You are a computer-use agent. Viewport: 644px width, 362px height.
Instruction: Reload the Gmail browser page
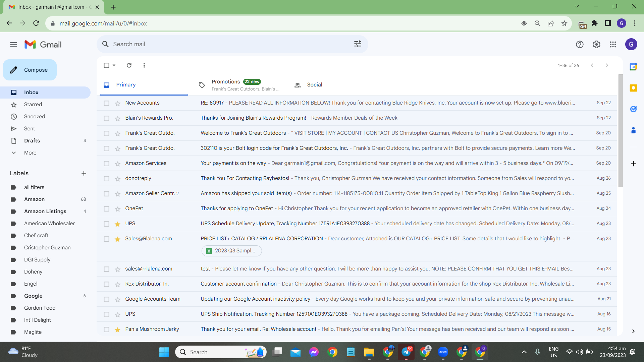36,23
